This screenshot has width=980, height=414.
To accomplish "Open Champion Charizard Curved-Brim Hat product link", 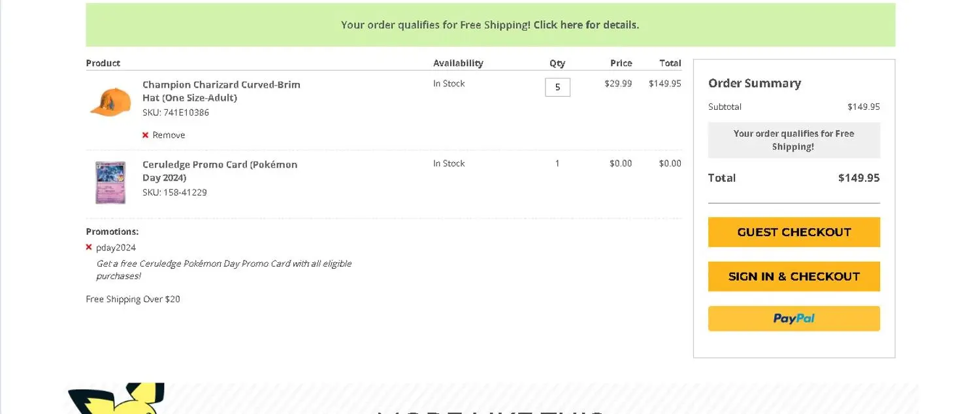I will pyautogui.click(x=221, y=91).
